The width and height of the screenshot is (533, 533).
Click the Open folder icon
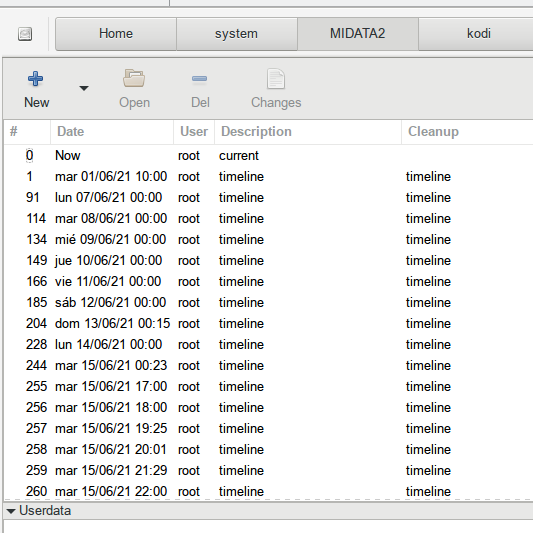[x=134, y=79]
